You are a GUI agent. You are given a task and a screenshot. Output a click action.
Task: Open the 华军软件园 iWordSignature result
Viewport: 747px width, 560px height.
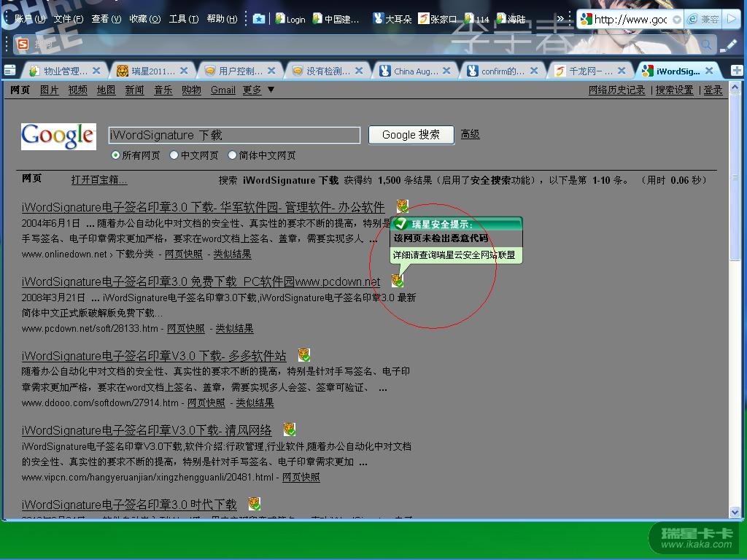[203, 207]
